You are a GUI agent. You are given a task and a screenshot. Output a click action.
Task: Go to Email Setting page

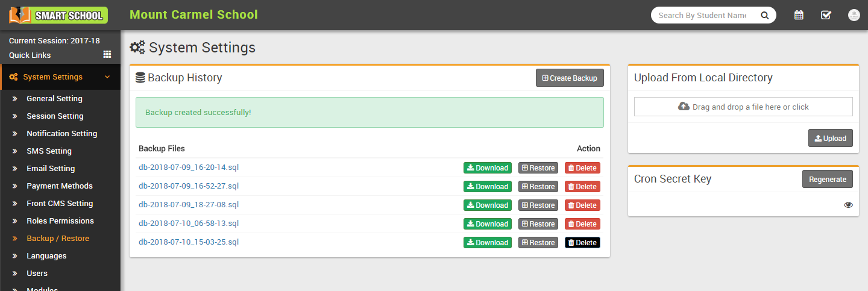coord(51,169)
